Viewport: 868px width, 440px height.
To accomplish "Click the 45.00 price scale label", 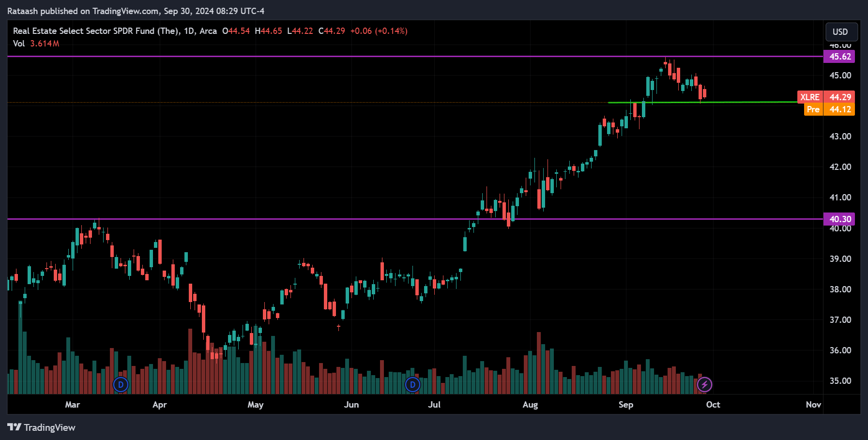I will tap(840, 76).
